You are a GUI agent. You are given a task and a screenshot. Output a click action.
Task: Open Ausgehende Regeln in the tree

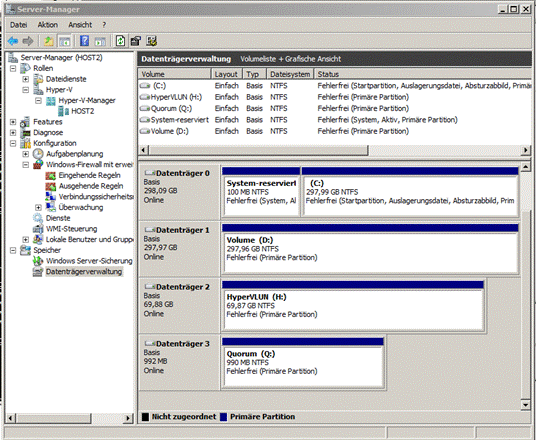click(x=91, y=186)
